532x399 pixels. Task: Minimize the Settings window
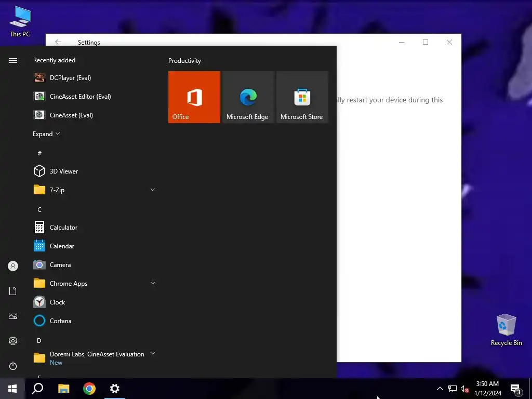[x=402, y=42]
